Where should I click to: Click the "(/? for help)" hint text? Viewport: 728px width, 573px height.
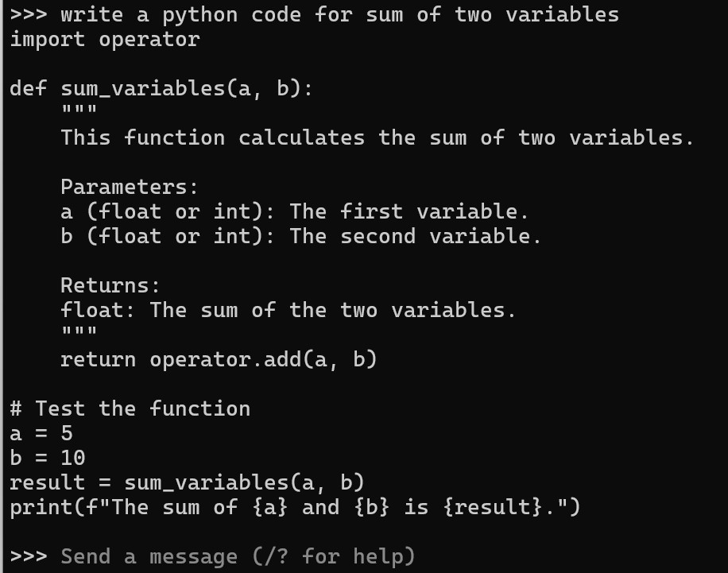pos(334,556)
